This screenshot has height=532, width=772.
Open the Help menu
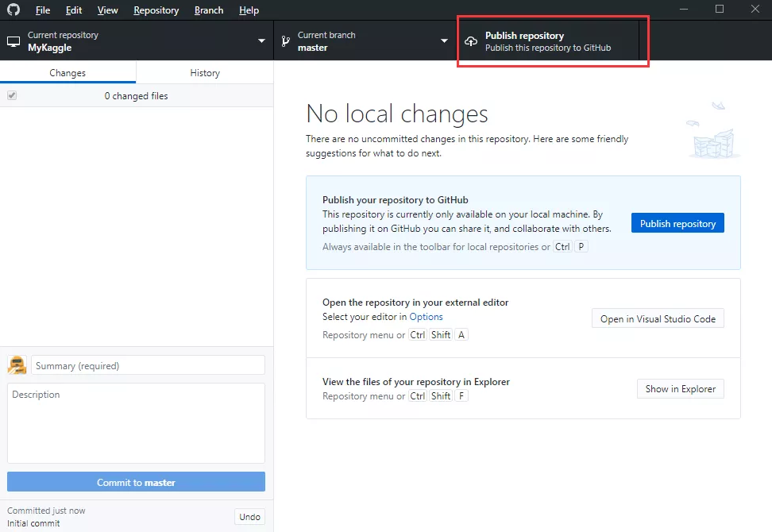249,10
